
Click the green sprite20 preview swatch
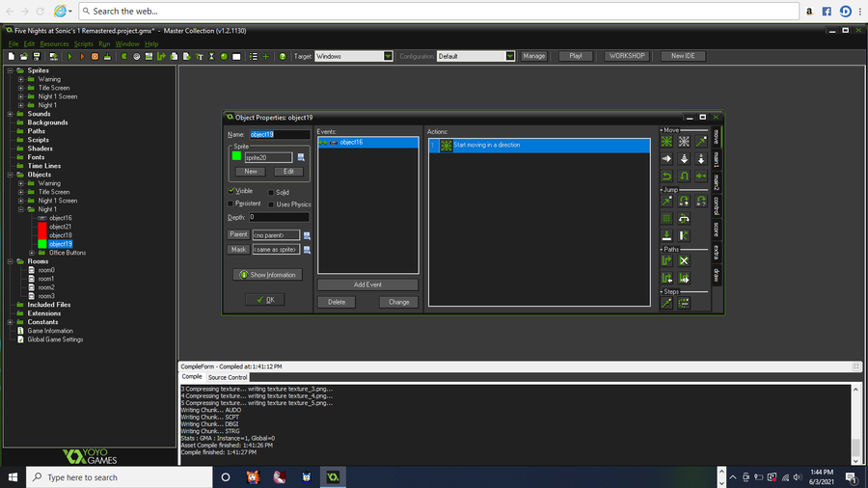[236, 156]
